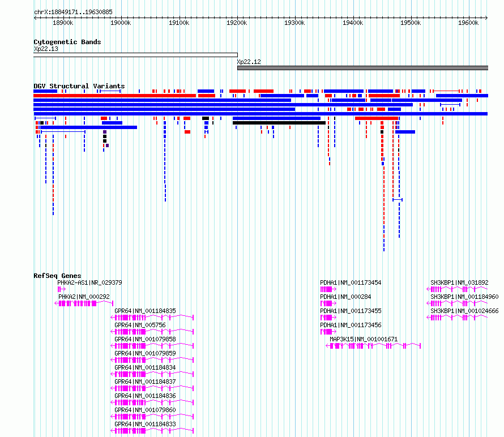Viewport: 504px width, 437px height.
Task: Select the PHKA2-AS1|NR_029379 gene label
Action: tap(89, 283)
